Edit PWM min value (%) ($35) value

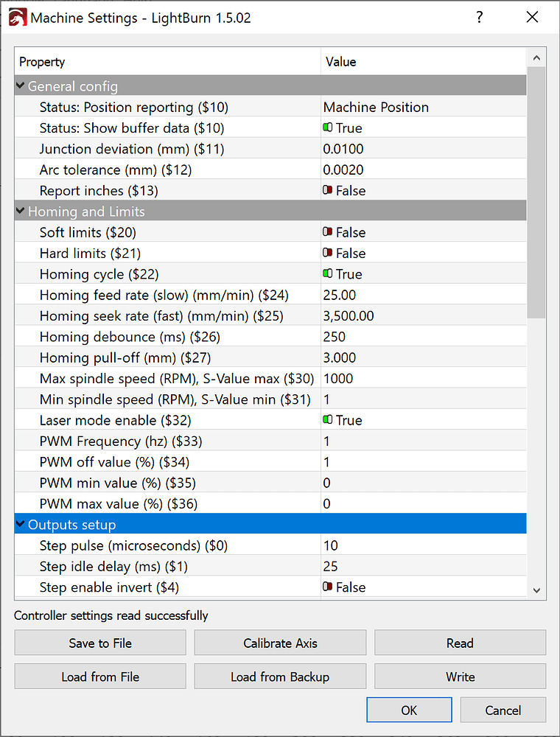coord(424,482)
